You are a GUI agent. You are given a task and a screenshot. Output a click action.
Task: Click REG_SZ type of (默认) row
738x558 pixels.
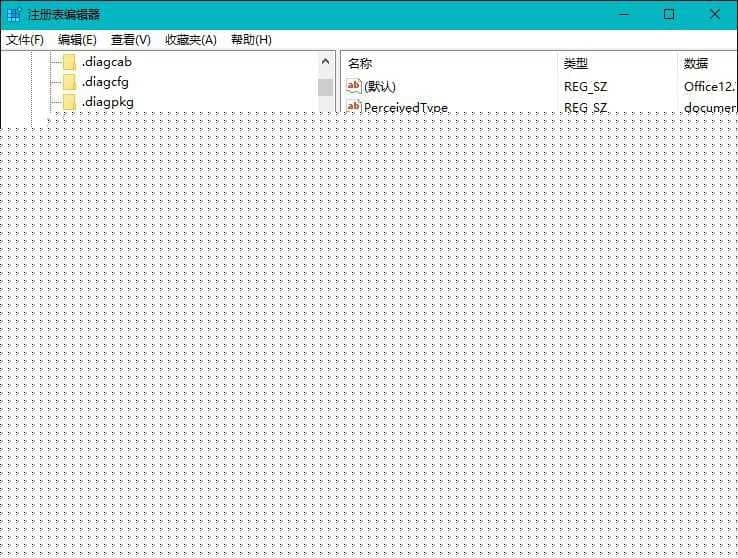click(x=586, y=87)
